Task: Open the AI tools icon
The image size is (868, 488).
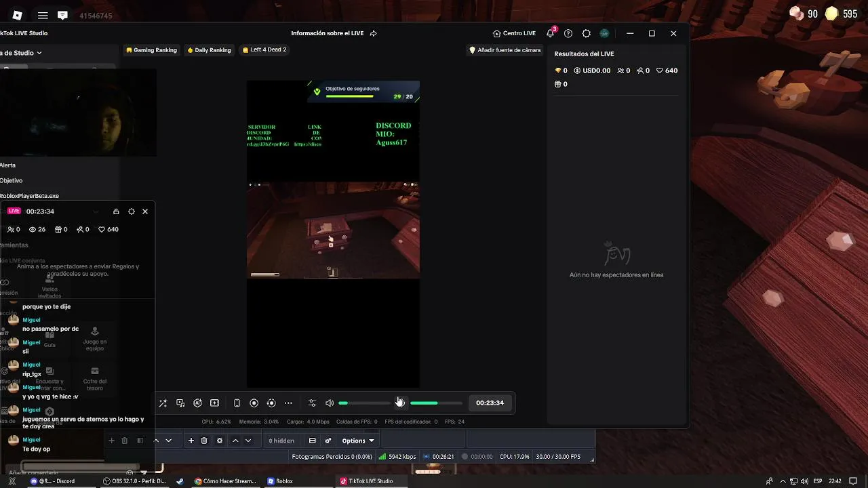Action: click(x=197, y=403)
